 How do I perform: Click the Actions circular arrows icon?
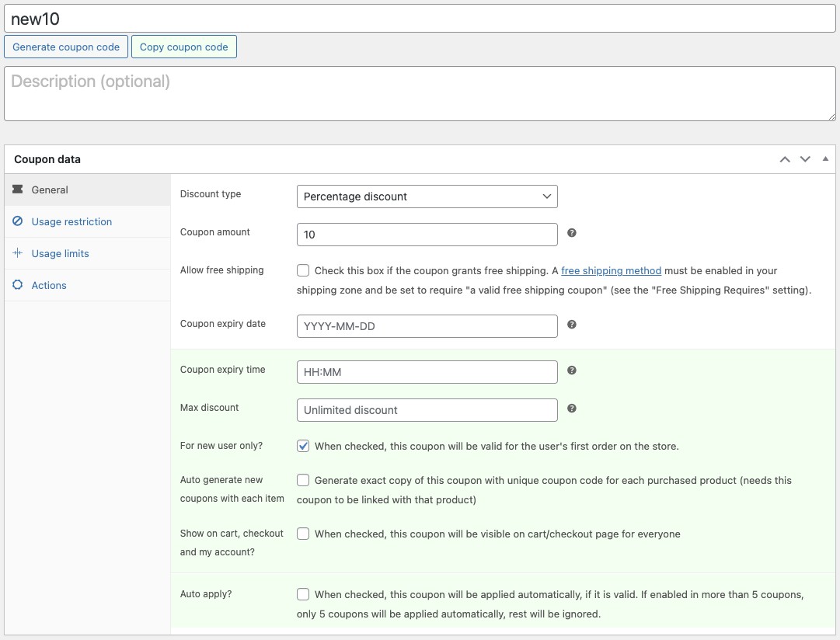(x=18, y=285)
